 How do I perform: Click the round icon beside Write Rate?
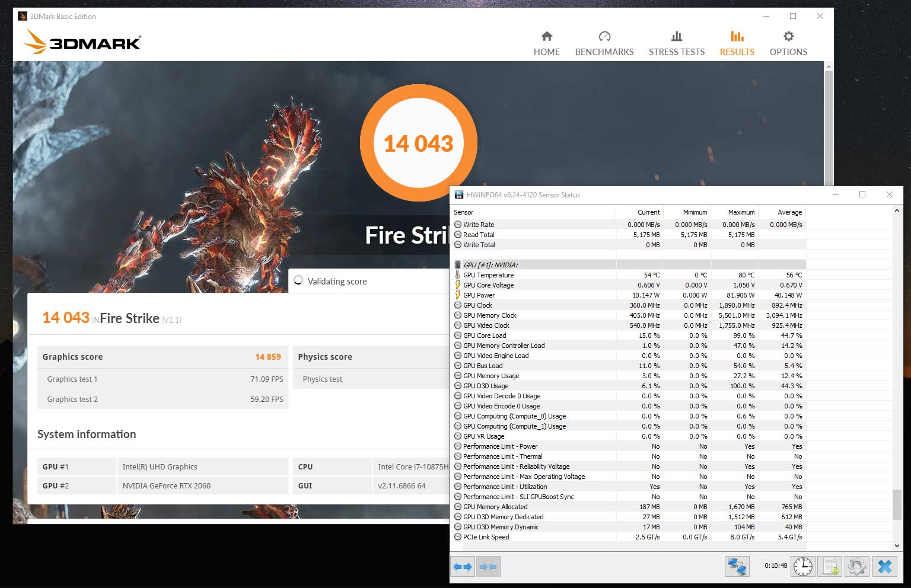(458, 225)
